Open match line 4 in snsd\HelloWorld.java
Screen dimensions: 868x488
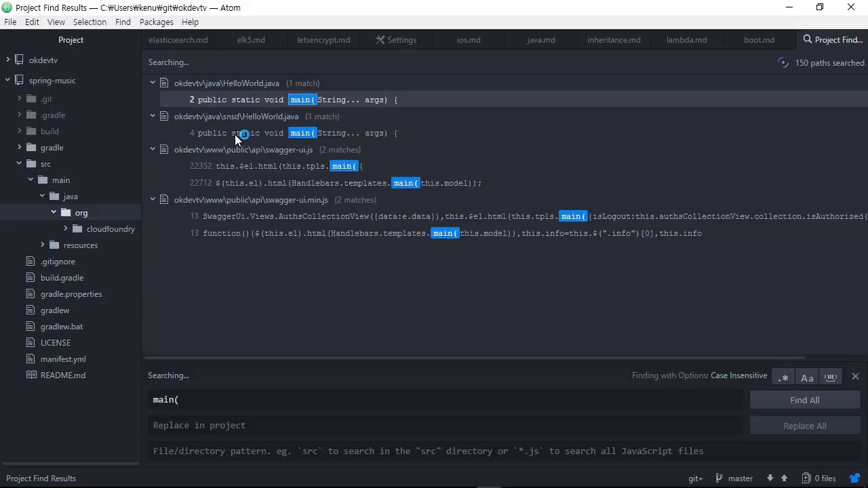(x=513, y=133)
